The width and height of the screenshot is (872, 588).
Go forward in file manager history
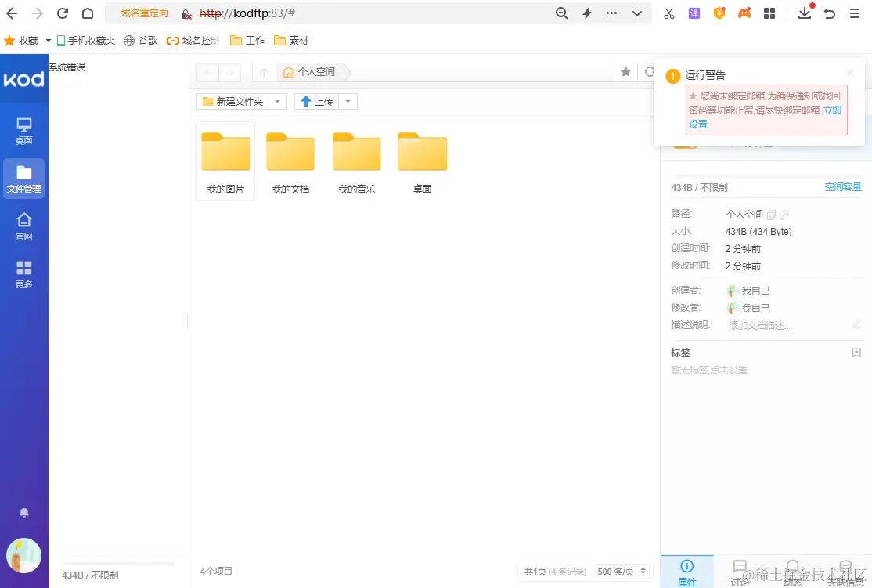point(229,72)
